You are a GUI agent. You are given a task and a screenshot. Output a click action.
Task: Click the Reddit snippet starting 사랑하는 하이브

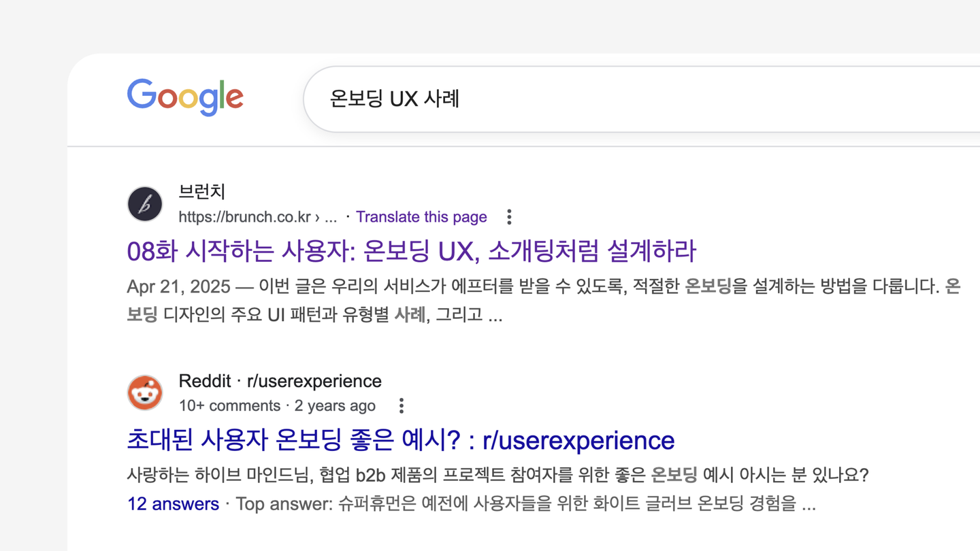coord(497,475)
